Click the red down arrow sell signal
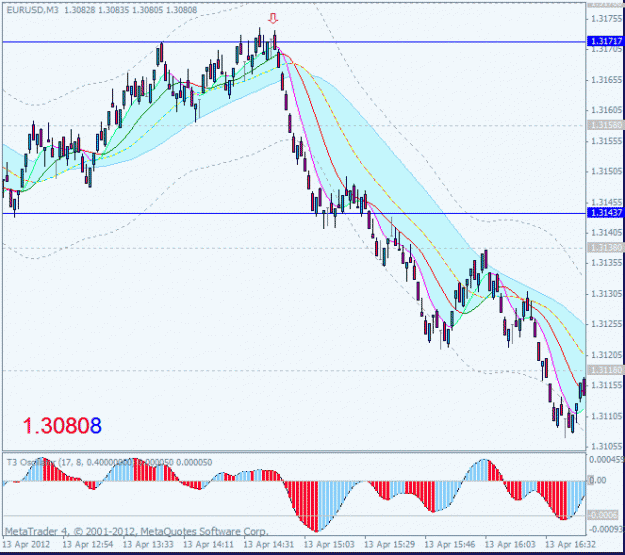The height and width of the screenshot is (555, 625). click(x=273, y=18)
